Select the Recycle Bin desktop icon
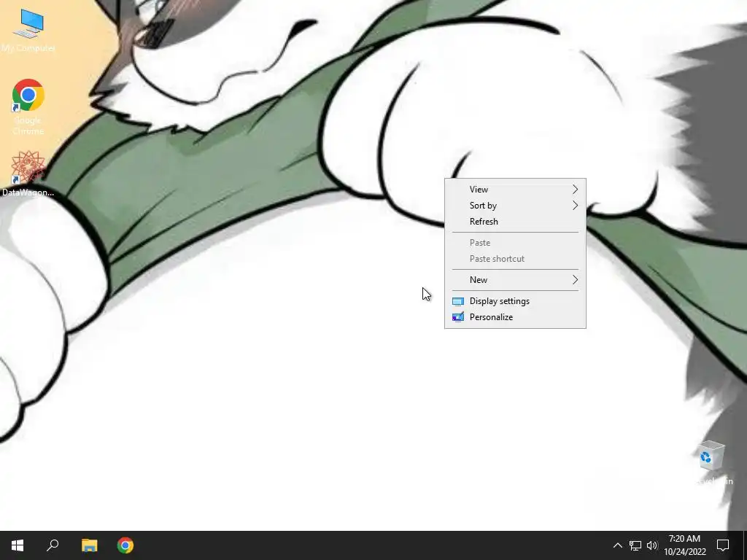Image resolution: width=747 pixels, height=560 pixels. [x=712, y=463]
